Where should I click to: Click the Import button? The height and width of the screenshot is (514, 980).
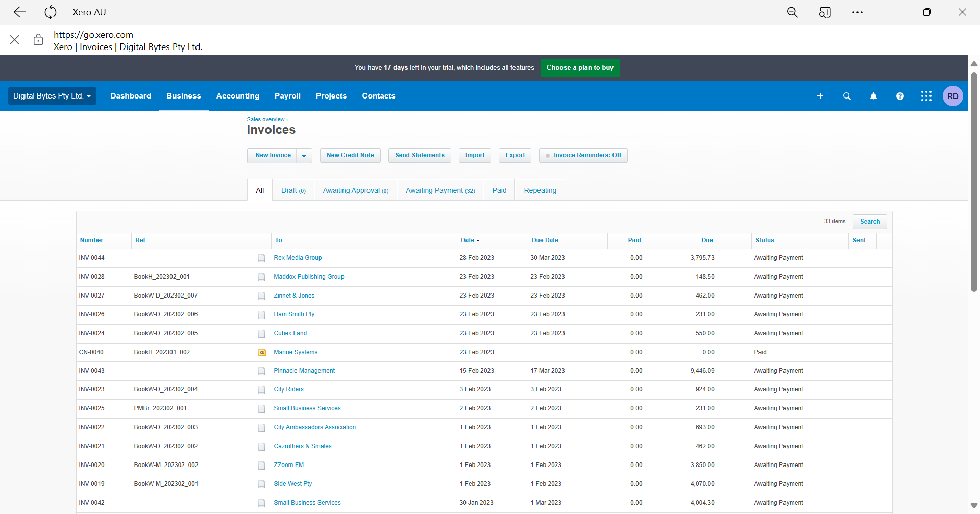point(475,155)
